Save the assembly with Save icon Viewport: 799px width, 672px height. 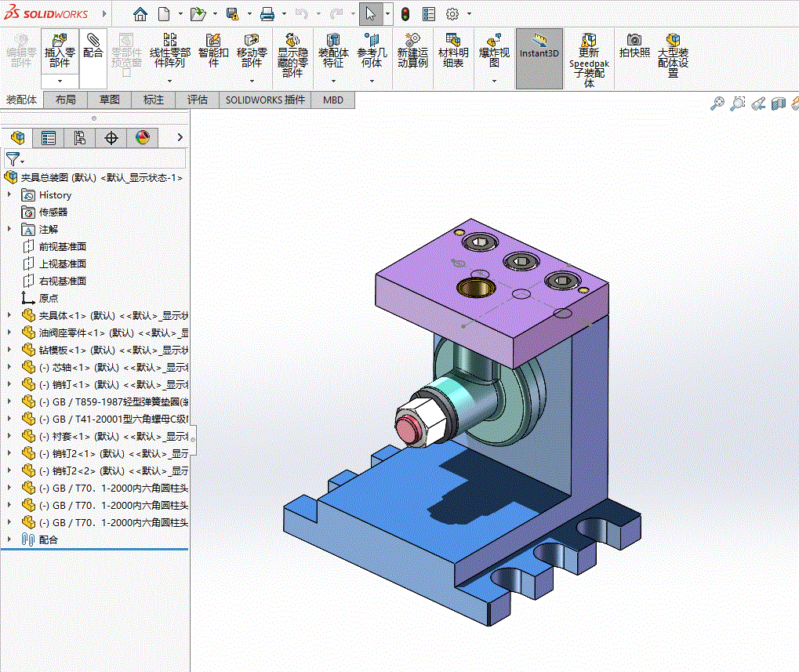pyautogui.click(x=232, y=14)
